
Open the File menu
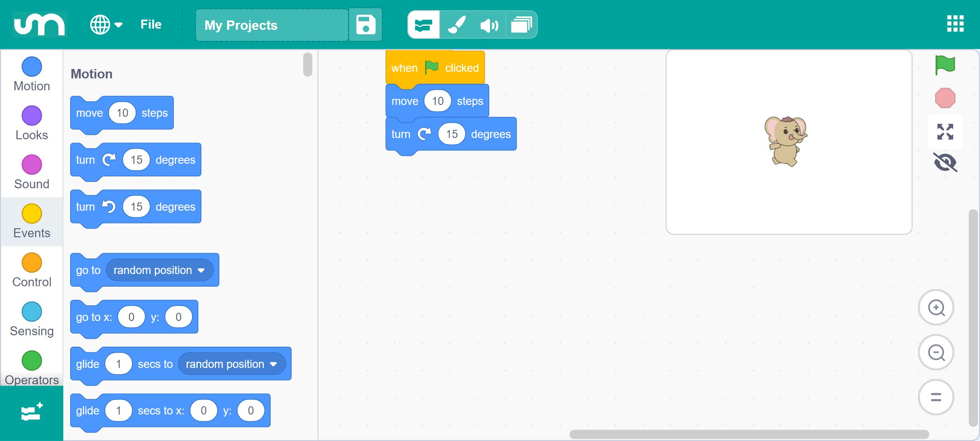click(x=151, y=24)
